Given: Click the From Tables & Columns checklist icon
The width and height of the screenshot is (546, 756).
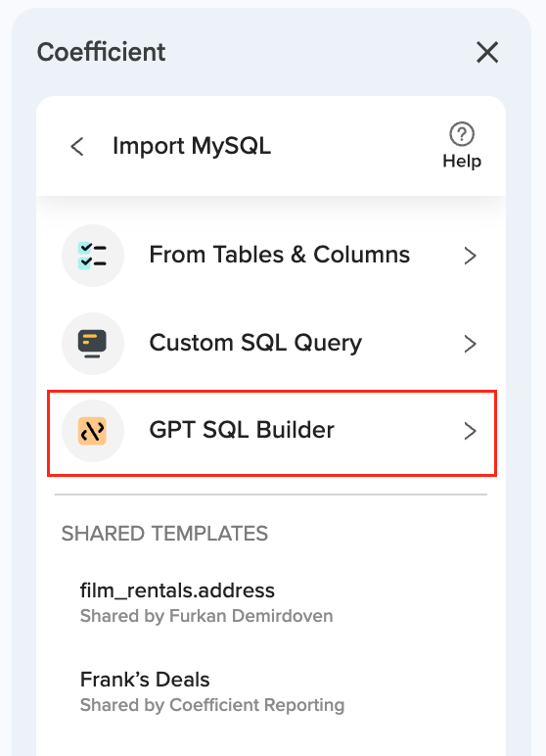Looking at the screenshot, I should tap(93, 256).
